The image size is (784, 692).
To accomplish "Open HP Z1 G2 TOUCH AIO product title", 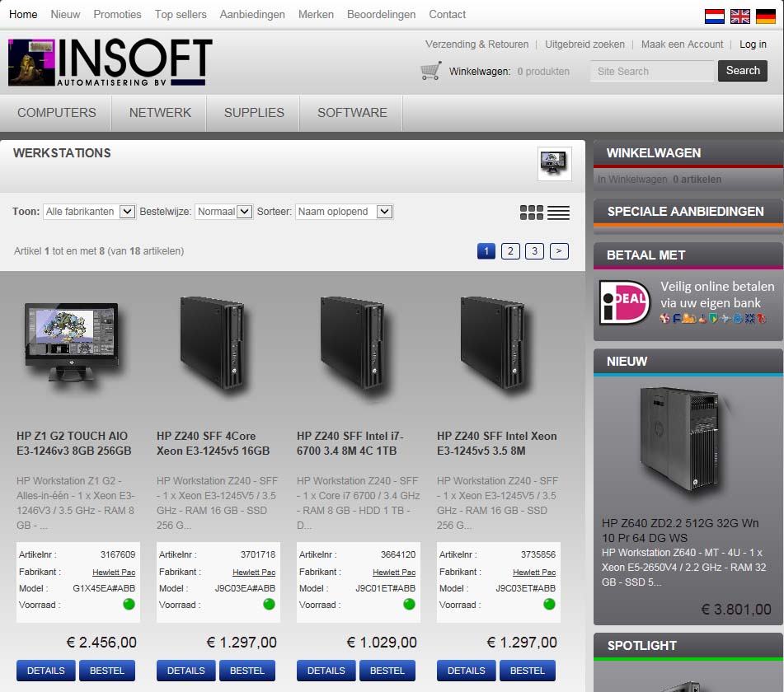I will [74, 443].
